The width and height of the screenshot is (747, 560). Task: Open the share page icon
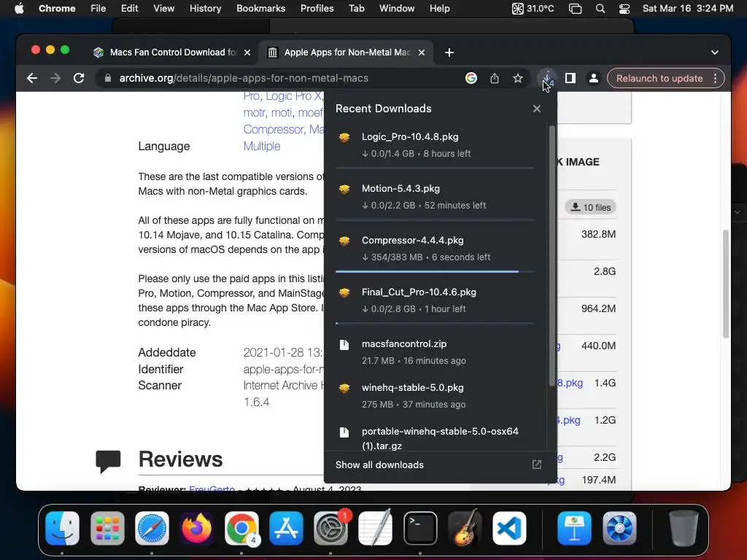coord(495,78)
